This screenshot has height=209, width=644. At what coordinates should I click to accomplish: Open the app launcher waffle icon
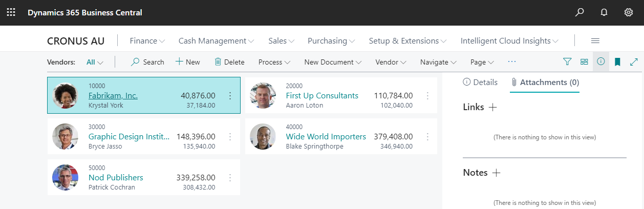[11, 12]
